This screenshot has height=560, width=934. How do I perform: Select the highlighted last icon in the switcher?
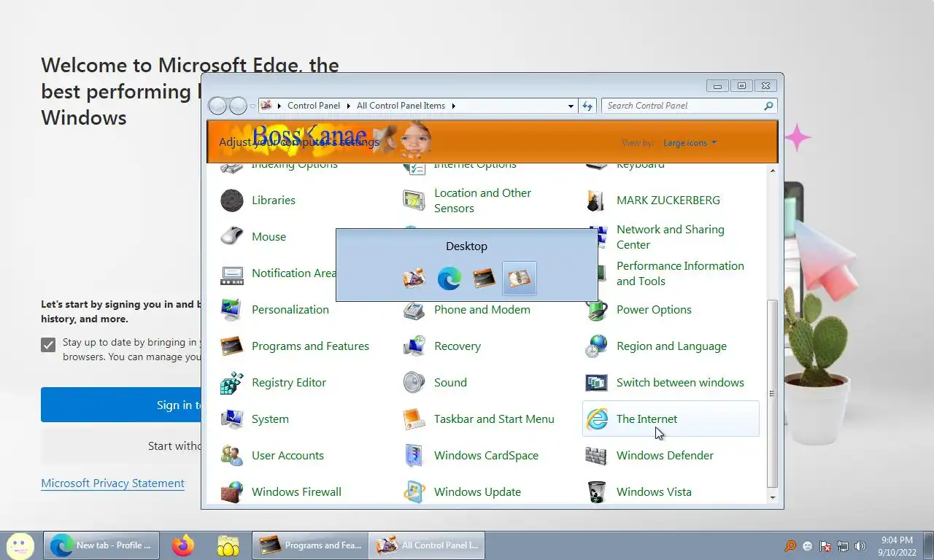tap(520, 279)
